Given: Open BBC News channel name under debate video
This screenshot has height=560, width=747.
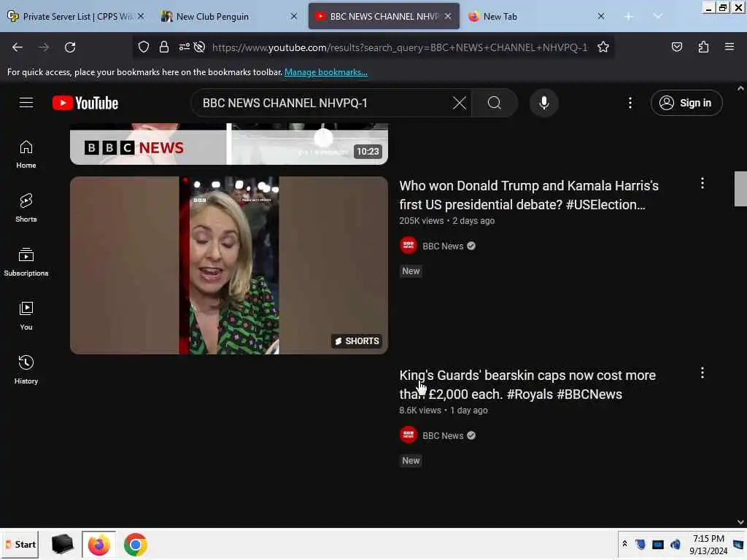Looking at the screenshot, I should coord(443,246).
